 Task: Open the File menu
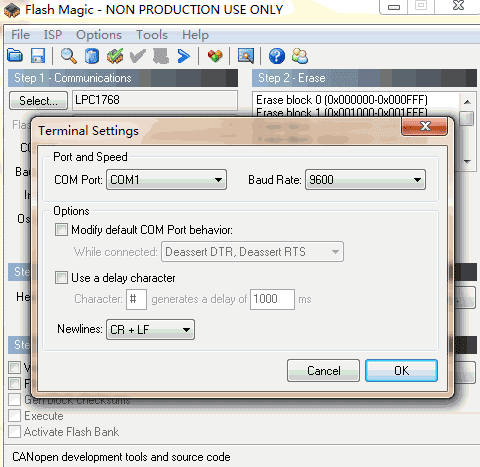(20, 35)
